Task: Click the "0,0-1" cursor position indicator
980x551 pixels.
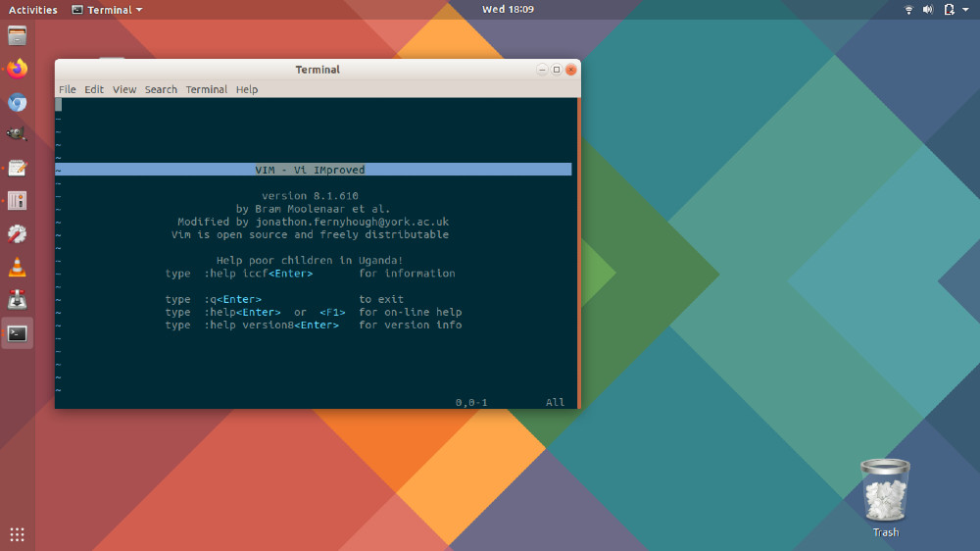Action: pos(471,402)
